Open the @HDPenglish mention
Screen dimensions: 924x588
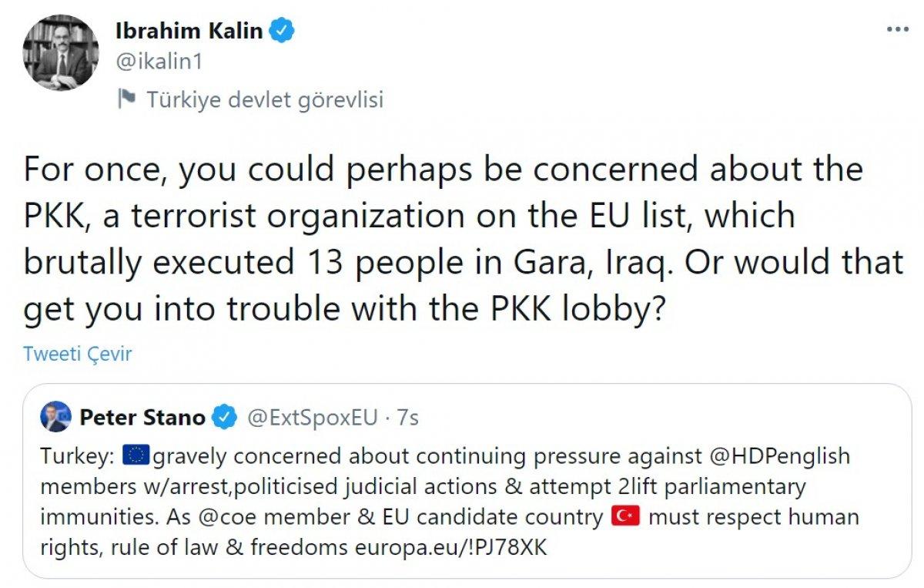(782, 455)
